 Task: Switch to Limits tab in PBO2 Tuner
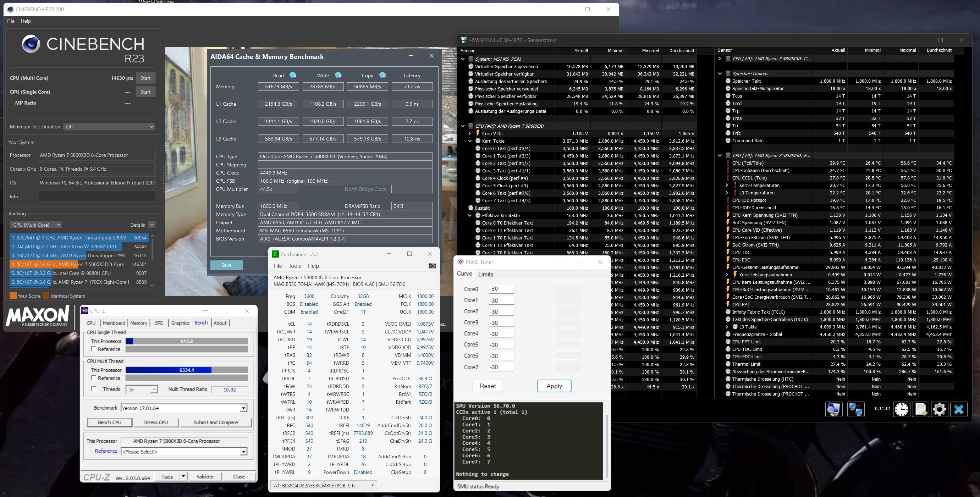point(485,274)
